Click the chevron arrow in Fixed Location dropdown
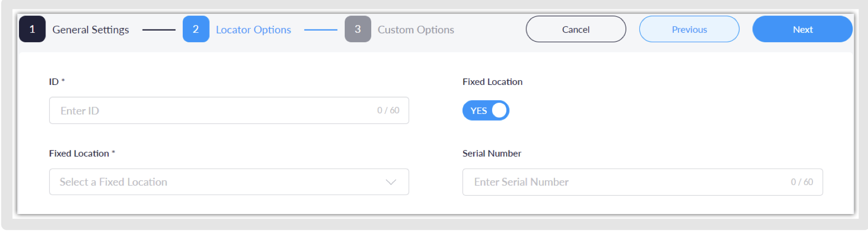The image size is (868, 232). tap(391, 182)
